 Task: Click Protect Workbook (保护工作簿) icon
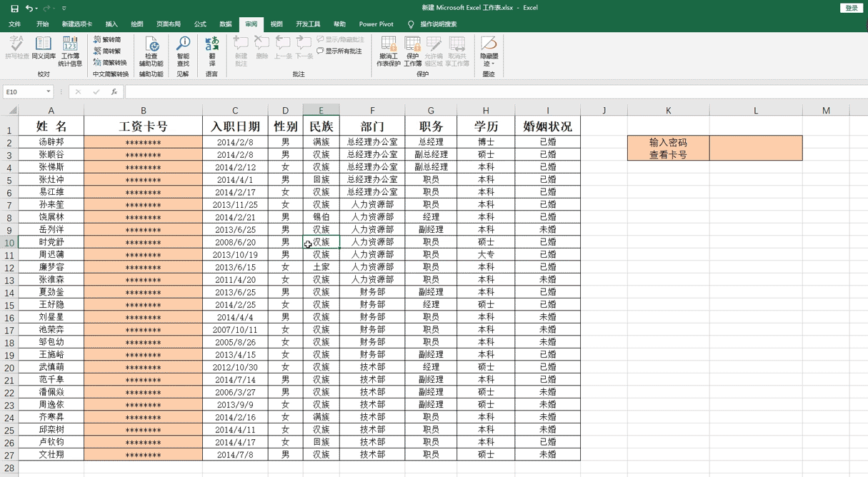pos(412,50)
